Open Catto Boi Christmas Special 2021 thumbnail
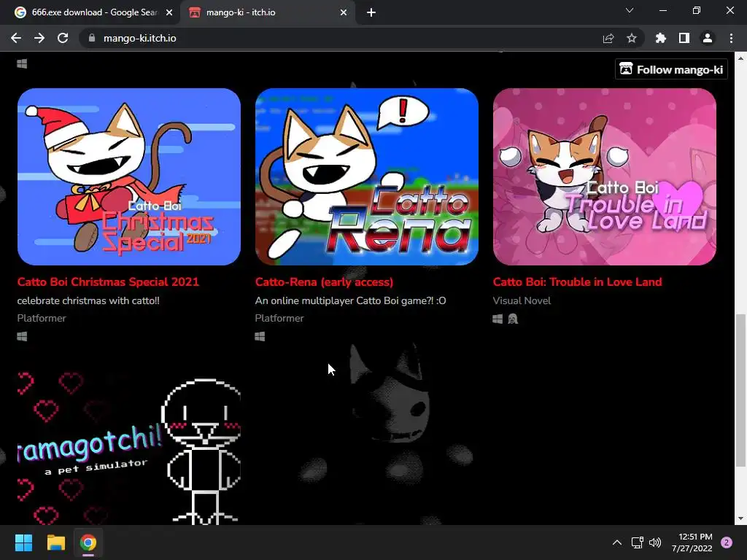This screenshot has height=560, width=747. coord(128,176)
